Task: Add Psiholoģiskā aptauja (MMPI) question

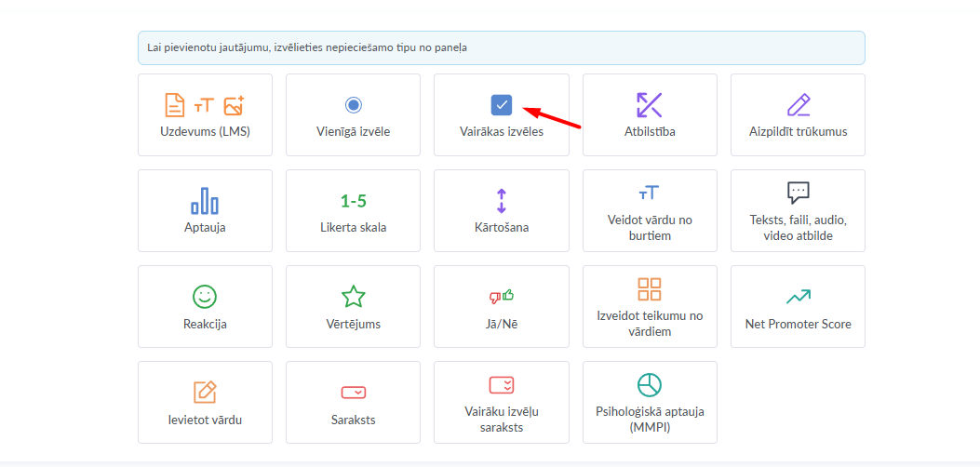Action: [x=650, y=402]
